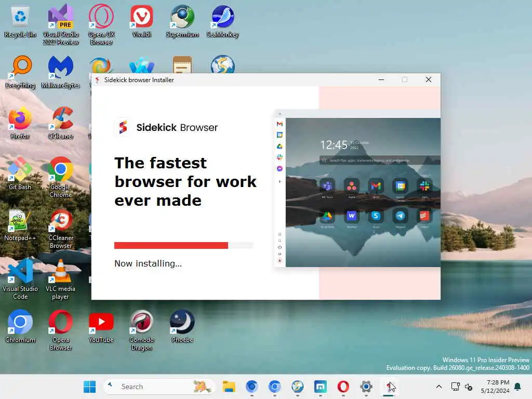Select the Waterfox W icon behind installer
The width and height of the screenshot is (532, 399).
(x=141, y=66)
